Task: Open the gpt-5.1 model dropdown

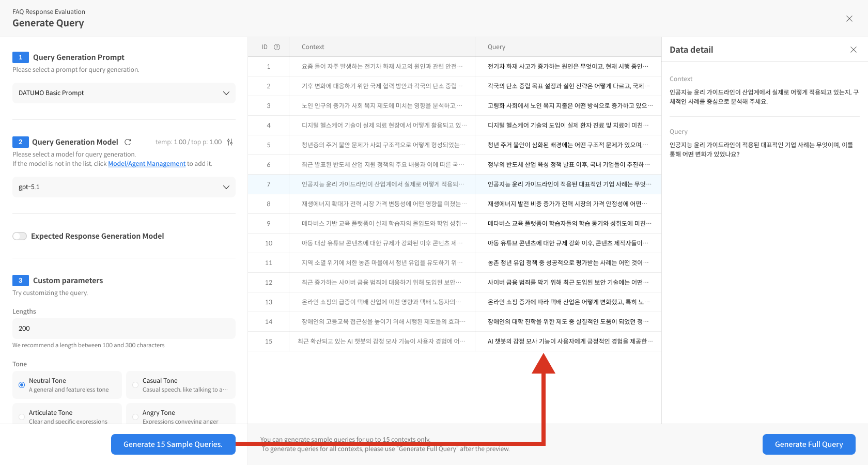Action: [x=124, y=187]
